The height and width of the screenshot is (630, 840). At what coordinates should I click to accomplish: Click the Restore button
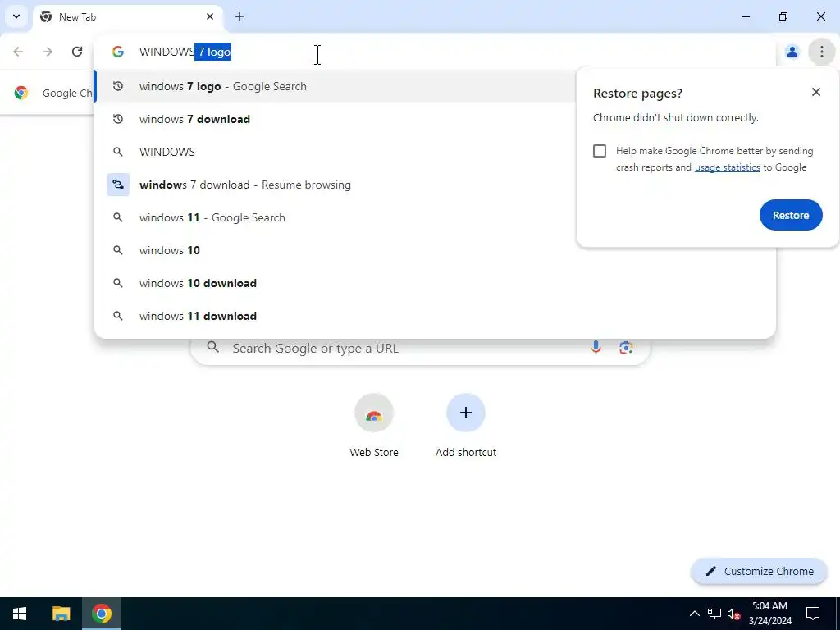(791, 215)
